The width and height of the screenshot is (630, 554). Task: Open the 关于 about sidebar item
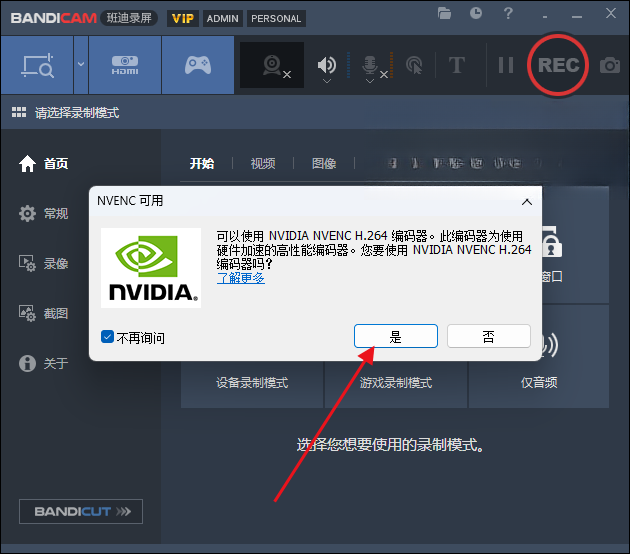pos(43,364)
